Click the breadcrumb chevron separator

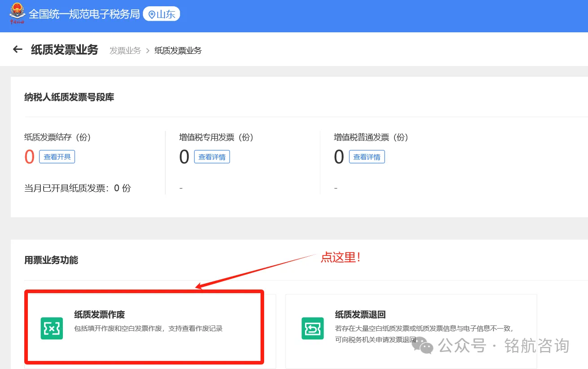tap(148, 51)
